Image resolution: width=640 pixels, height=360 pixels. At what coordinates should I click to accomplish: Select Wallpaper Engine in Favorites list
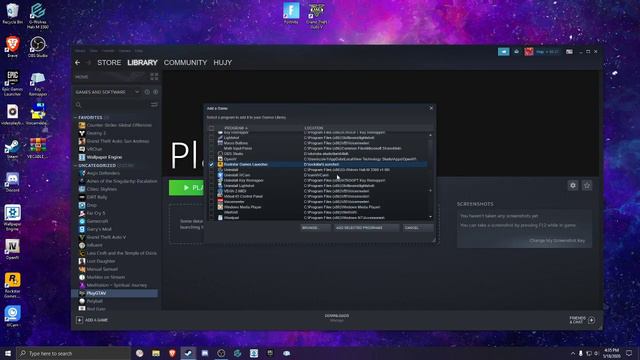point(104,157)
